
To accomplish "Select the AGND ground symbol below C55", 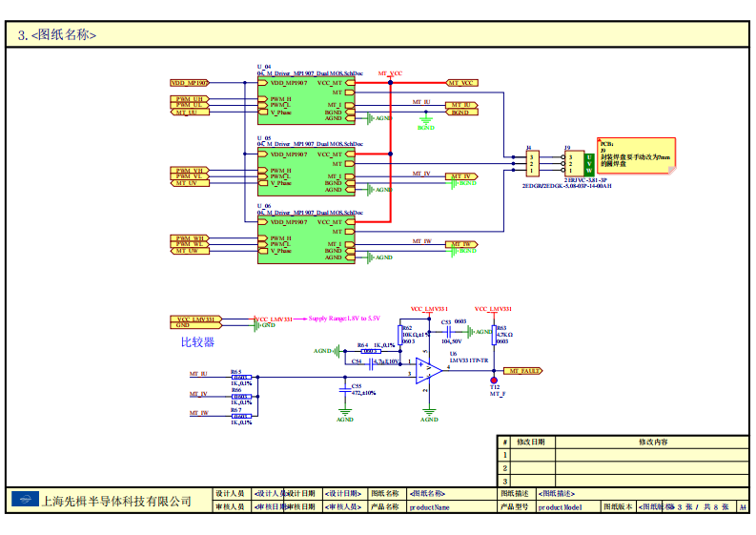I will (345, 412).
